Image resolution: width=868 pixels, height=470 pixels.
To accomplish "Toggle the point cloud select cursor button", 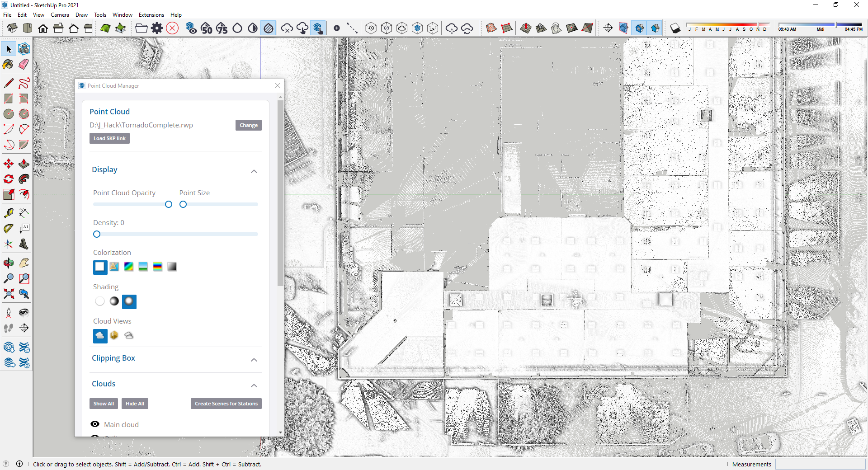I will [318, 28].
